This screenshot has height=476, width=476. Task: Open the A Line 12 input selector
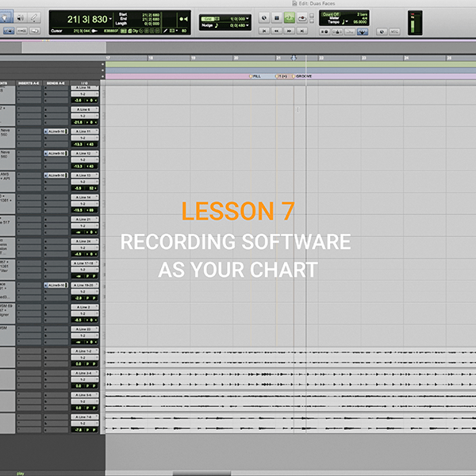(85, 153)
